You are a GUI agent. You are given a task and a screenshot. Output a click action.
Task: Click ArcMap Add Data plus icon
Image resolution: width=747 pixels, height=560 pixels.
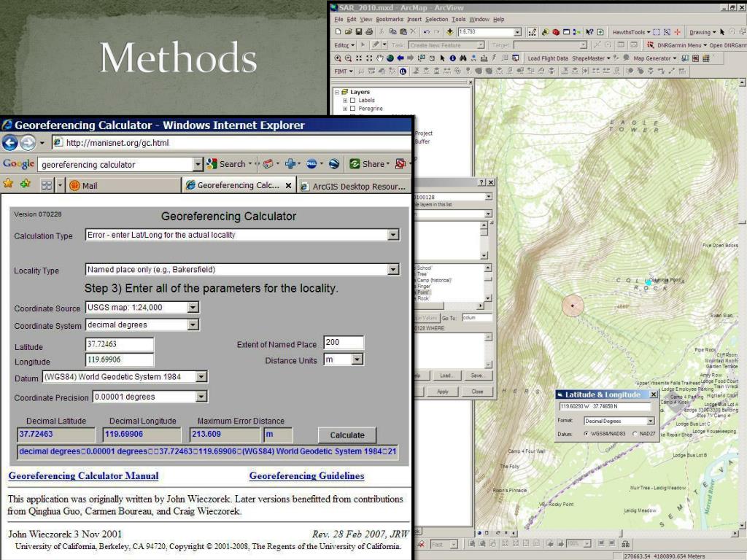point(449,32)
